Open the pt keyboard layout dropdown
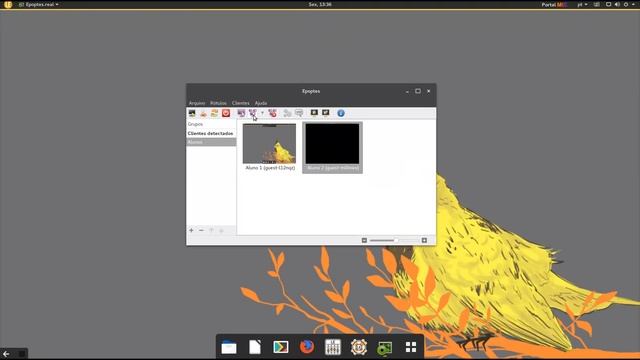640x360 pixels. tap(582, 4)
